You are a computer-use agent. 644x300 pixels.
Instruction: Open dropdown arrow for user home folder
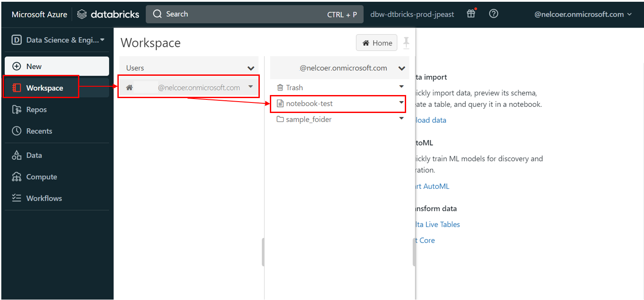click(x=251, y=87)
